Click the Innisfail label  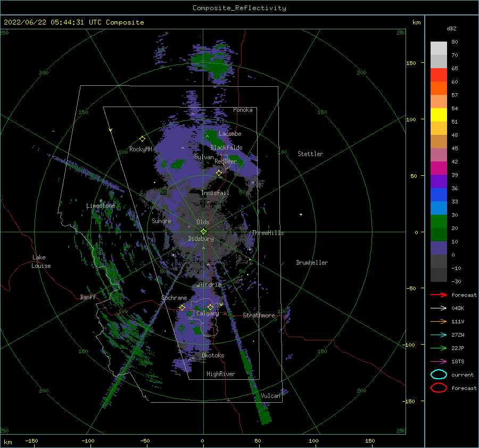[215, 193]
